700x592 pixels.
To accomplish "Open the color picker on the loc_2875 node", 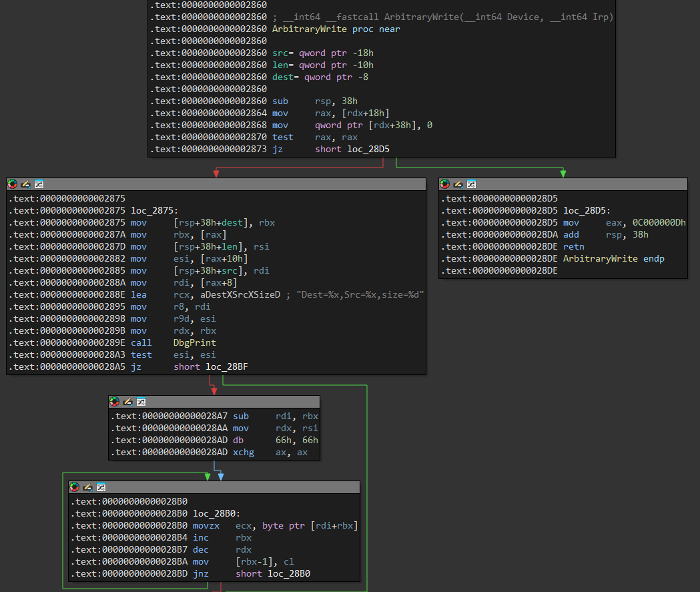I will pos(13,184).
